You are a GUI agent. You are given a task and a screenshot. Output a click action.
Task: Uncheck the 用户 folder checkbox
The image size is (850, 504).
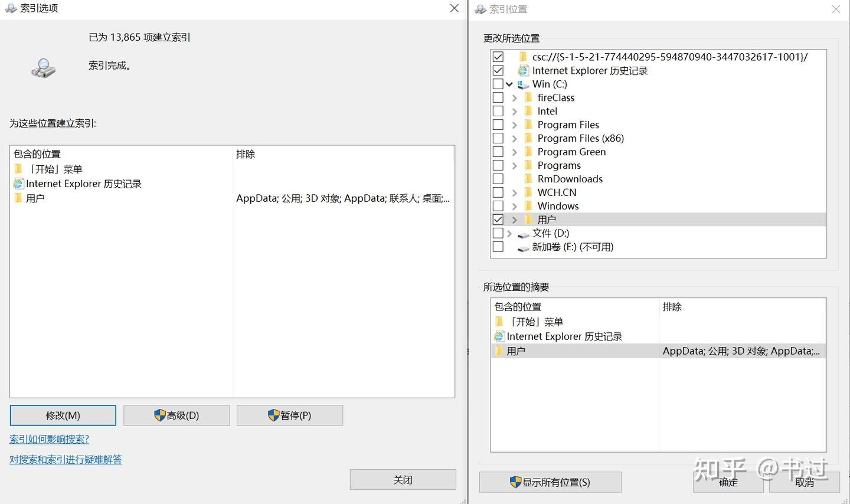(498, 220)
